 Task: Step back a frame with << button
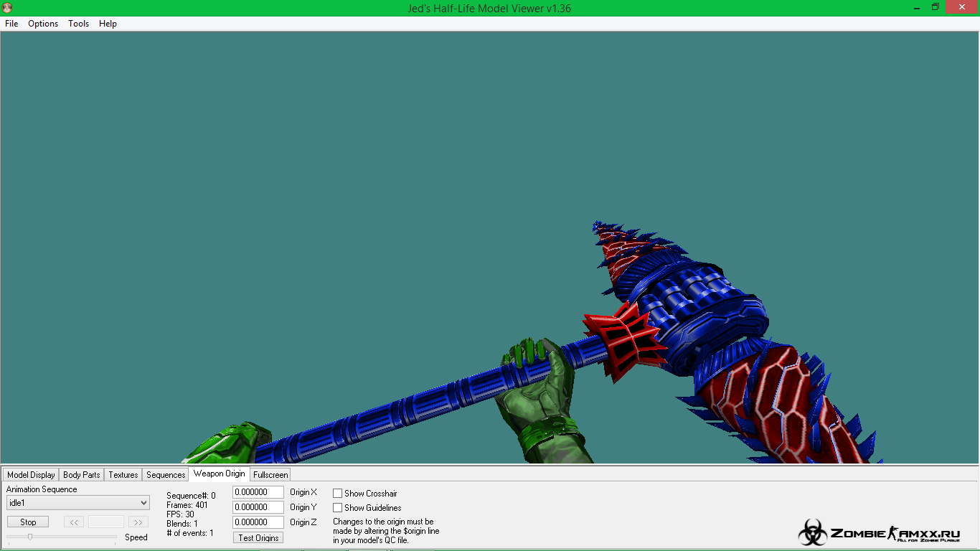[x=74, y=522]
